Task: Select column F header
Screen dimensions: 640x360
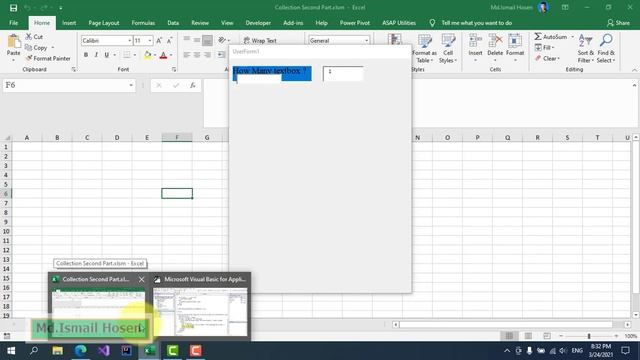Action: click(177, 138)
